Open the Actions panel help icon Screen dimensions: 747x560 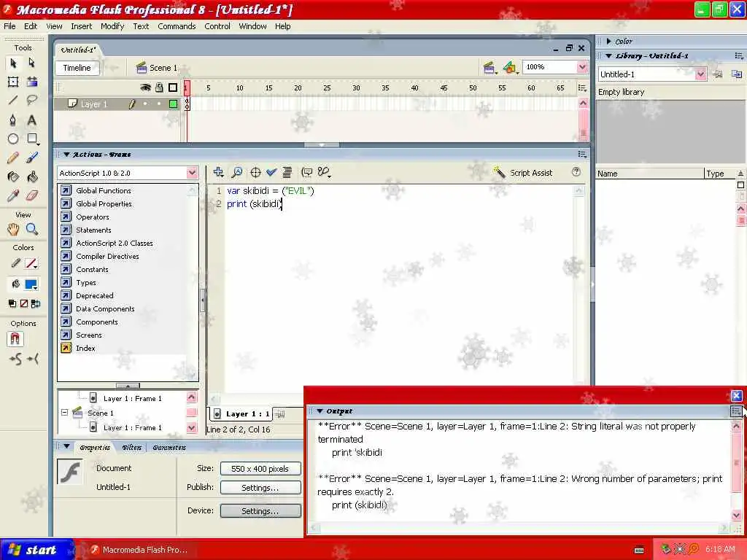(x=576, y=172)
